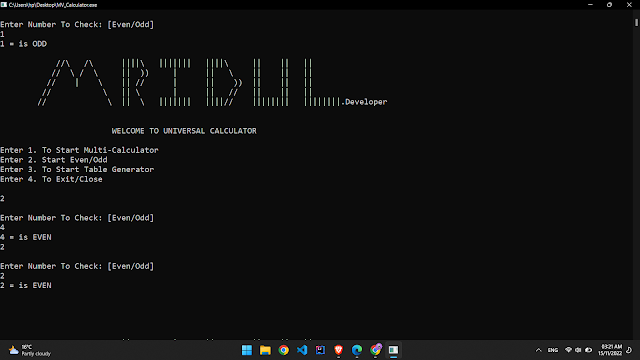
Task: Select the active console app taskbar icon
Action: (x=393, y=350)
